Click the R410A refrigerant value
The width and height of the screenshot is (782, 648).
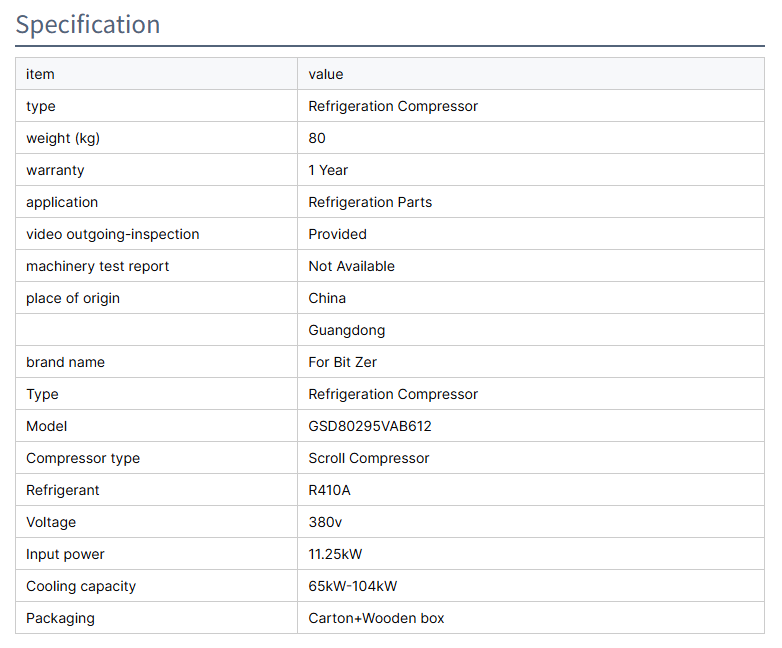click(x=330, y=490)
